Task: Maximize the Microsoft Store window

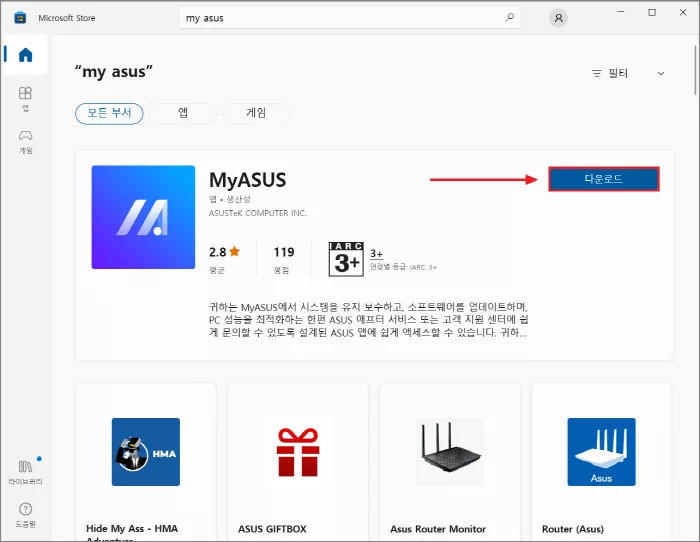Action: click(x=652, y=13)
